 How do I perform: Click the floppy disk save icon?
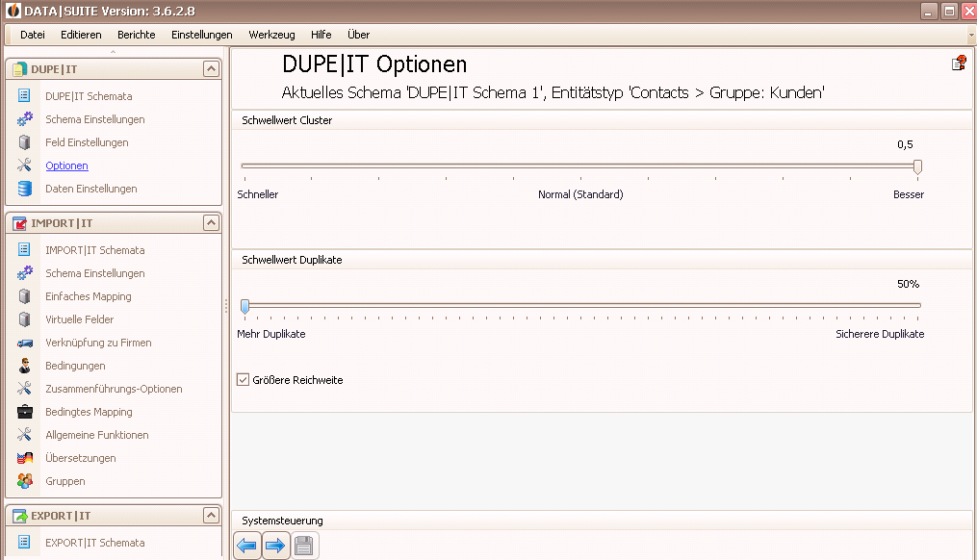305,547
